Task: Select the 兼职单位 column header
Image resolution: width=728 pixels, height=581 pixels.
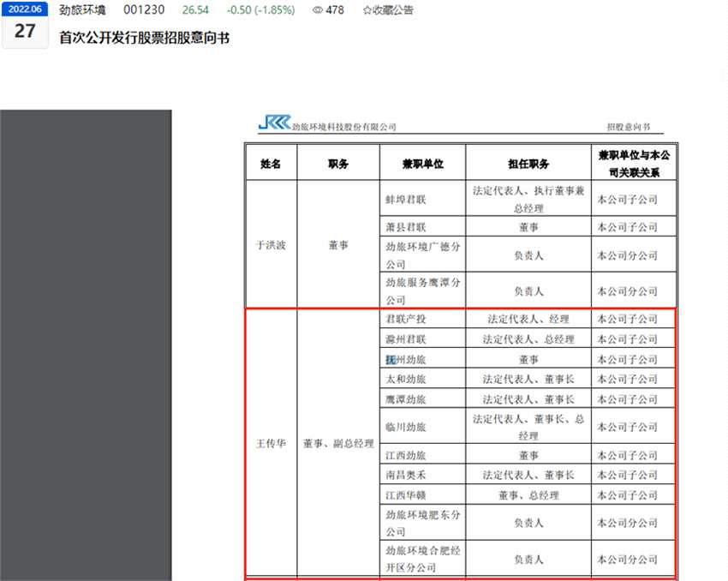Action: (422, 164)
